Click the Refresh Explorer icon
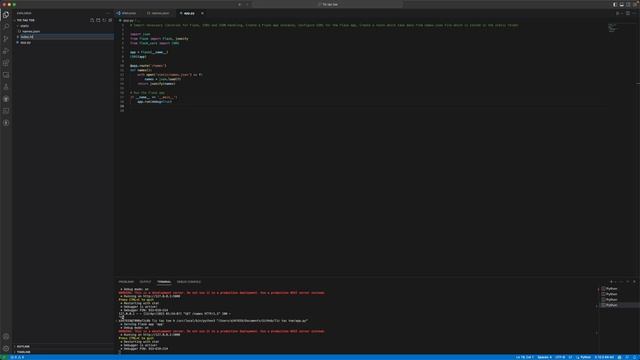The width and height of the screenshot is (640, 360). tap(104, 20)
